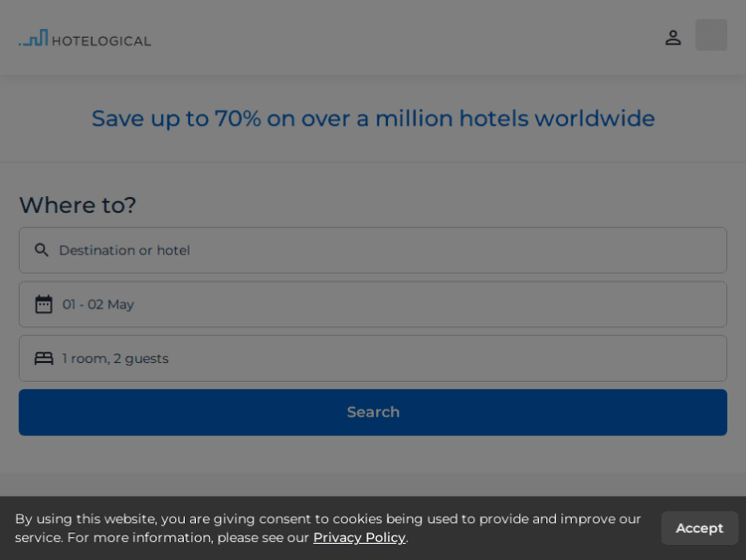Click the "1 room, 2 guests" text label

pyautogui.click(x=115, y=358)
